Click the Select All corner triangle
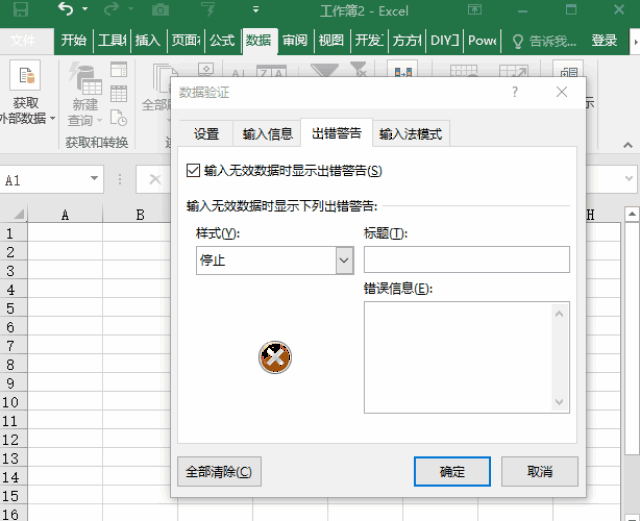 [17, 214]
